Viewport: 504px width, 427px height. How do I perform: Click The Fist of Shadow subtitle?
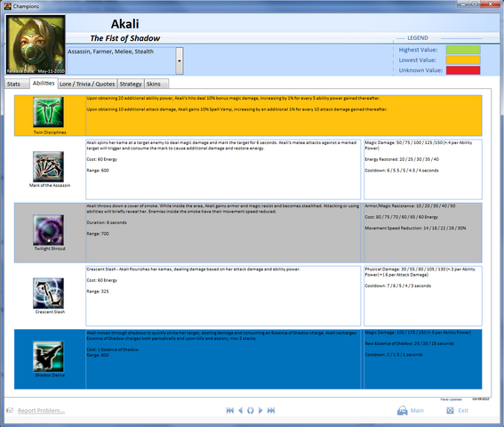coord(125,38)
